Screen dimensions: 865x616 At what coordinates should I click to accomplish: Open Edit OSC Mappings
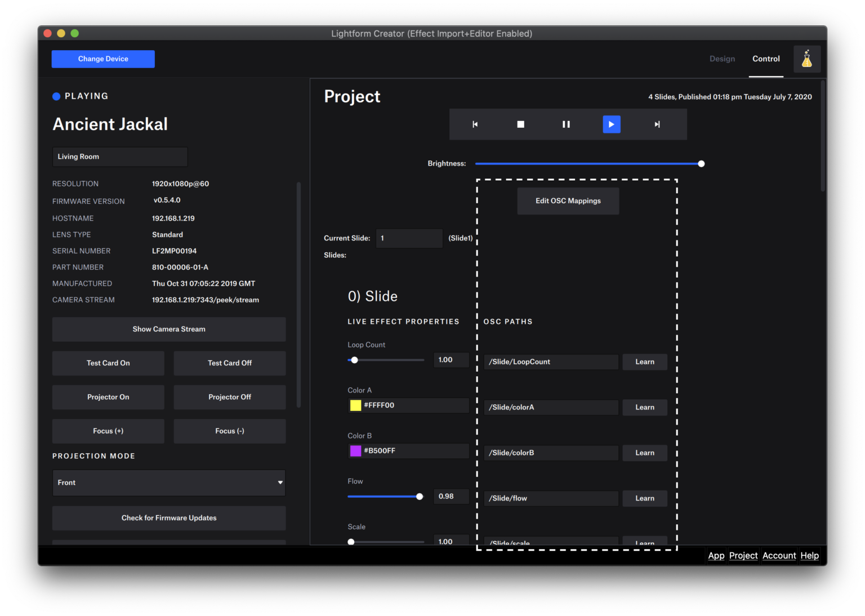[568, 201]
